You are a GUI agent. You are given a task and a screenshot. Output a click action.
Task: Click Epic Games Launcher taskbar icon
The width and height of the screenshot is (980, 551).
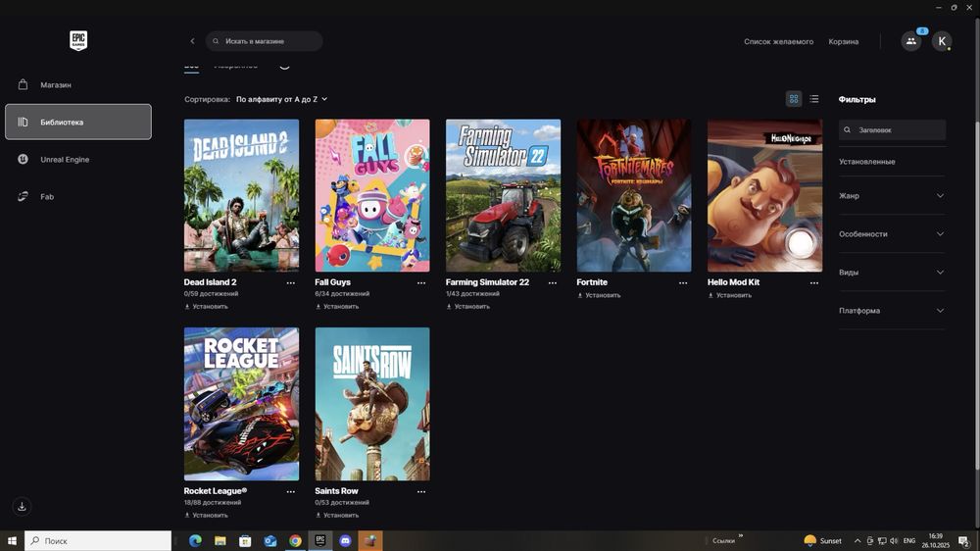point(320,541)
